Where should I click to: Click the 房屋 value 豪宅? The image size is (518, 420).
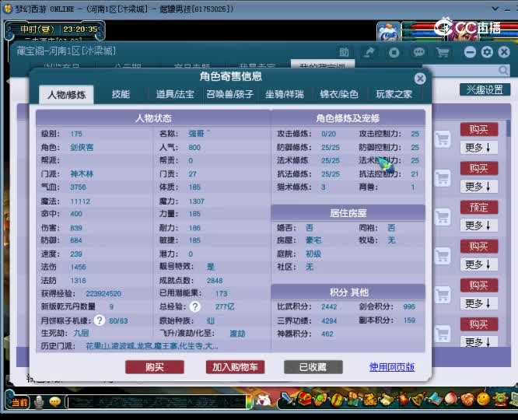pyautogui.click(x=313, y=240)
